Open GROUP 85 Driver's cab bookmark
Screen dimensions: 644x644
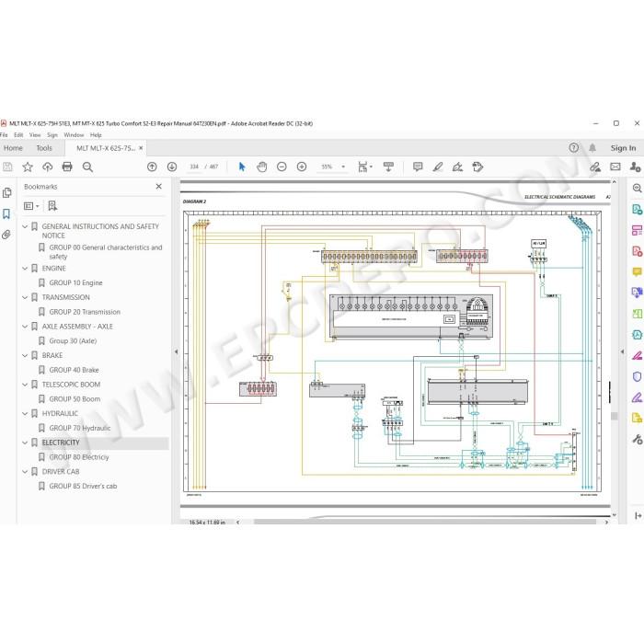click(83, 486)
